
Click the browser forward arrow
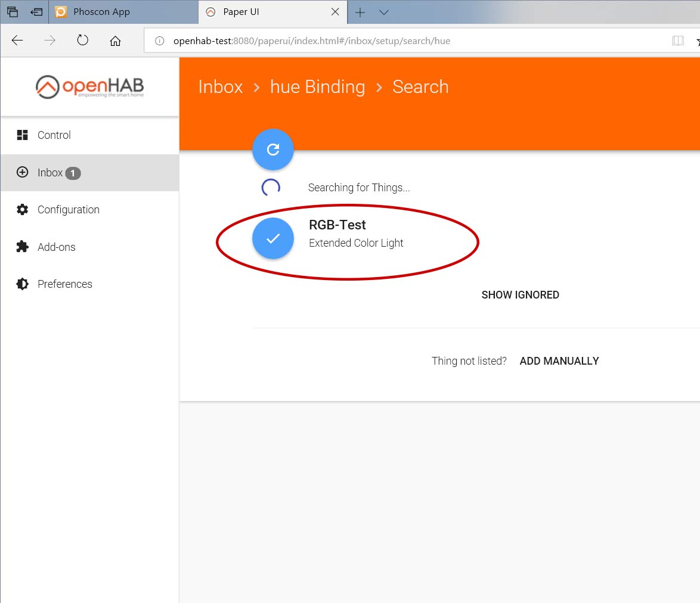[x=50, y=41]
